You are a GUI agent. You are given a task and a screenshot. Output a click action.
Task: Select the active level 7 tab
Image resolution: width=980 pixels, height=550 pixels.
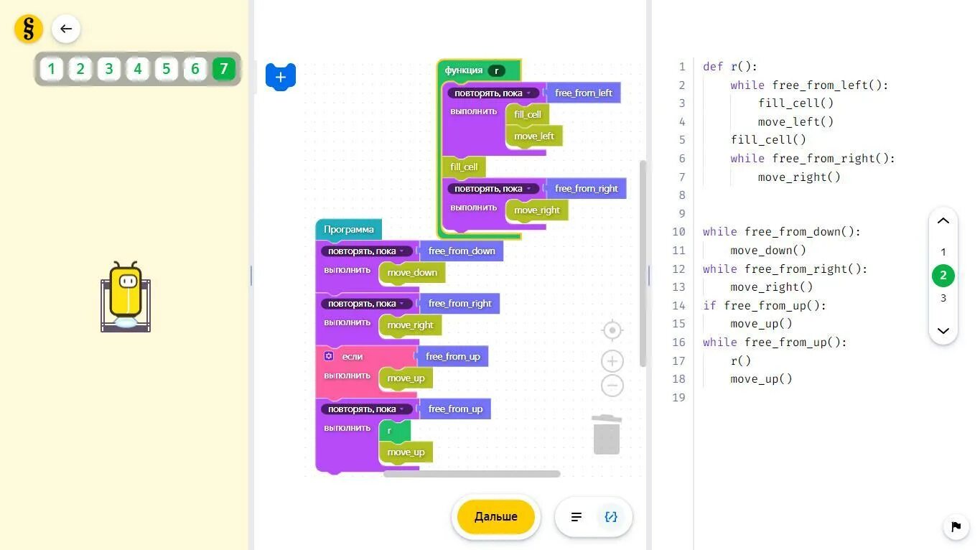tap(223, 69)
